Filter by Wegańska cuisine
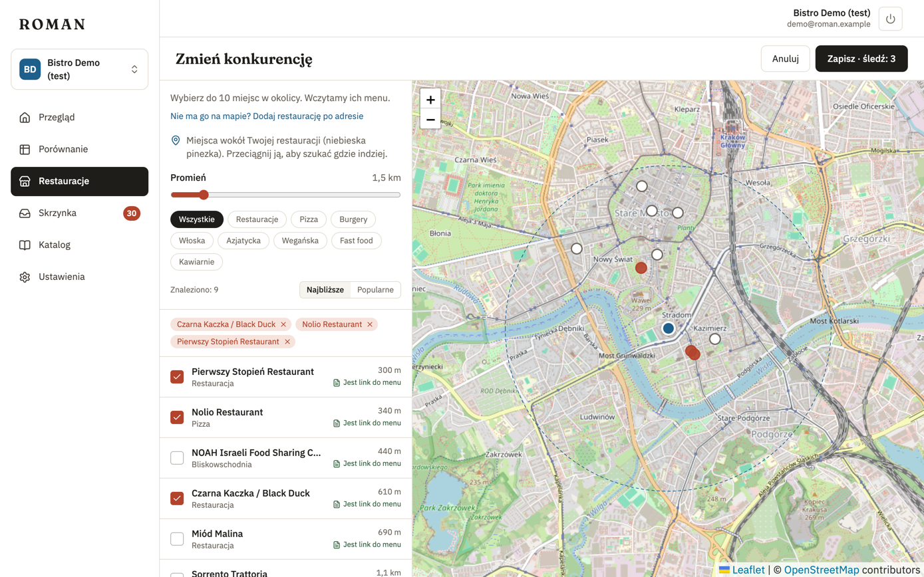Image resolution: width=924 pixels, height=577 pixels. 300,241
